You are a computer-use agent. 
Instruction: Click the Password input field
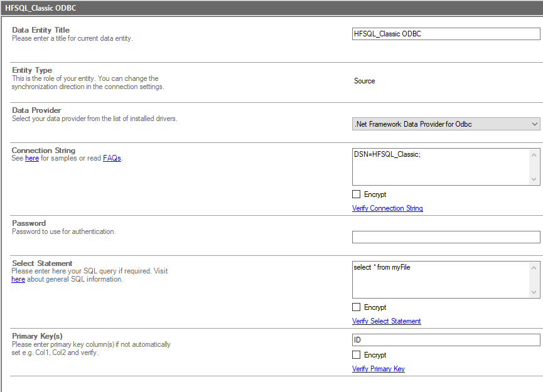(446, 237)
